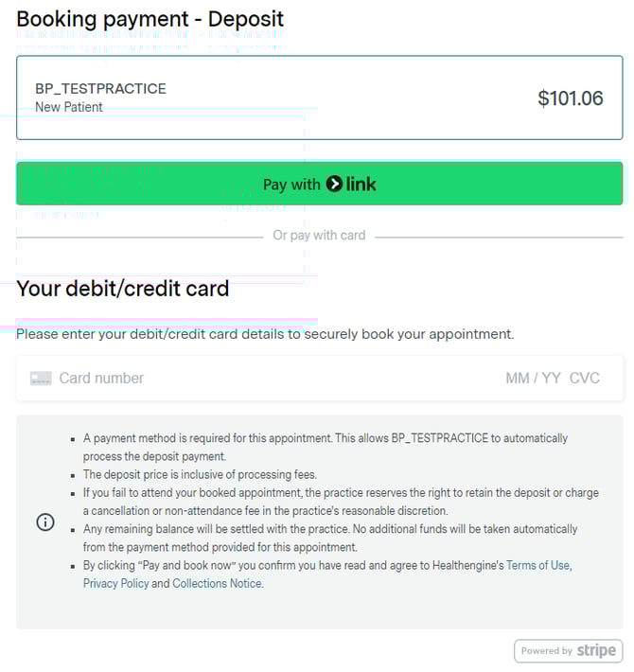Click the Or pay with card divider text

tap(319, 235)
